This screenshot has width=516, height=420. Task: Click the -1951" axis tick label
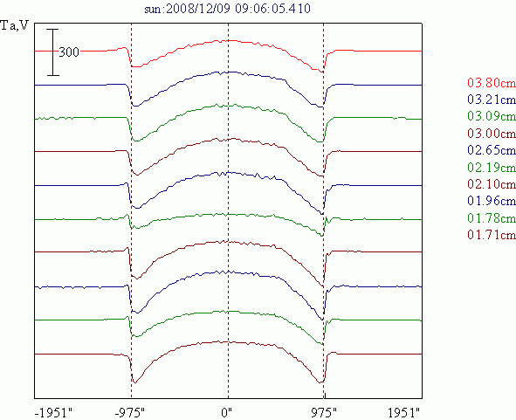tap(53, 412)
